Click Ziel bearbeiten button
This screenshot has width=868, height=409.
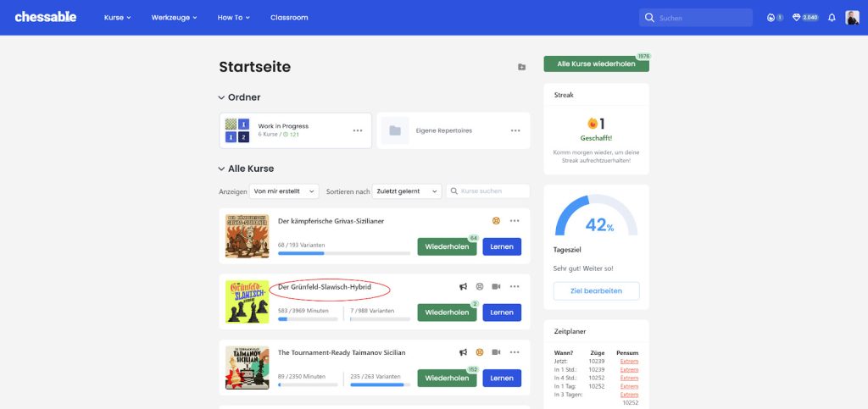pyautogui.click(x=596, y=290)
